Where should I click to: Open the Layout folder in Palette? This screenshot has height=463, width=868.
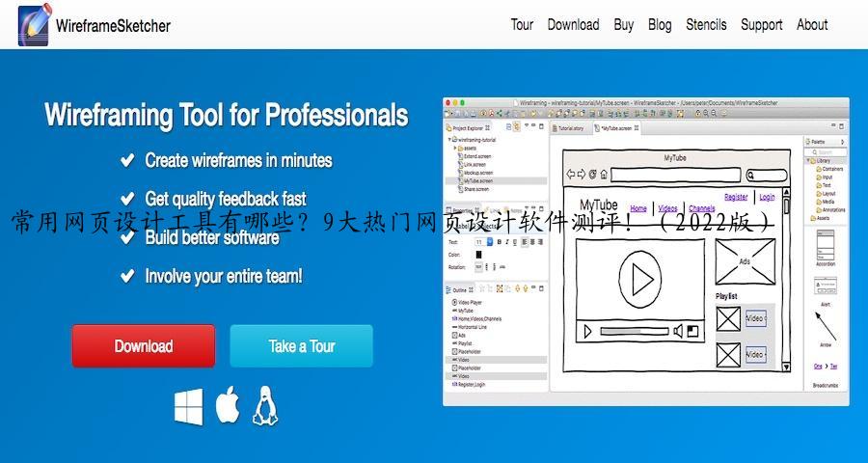tap(826, 194)
